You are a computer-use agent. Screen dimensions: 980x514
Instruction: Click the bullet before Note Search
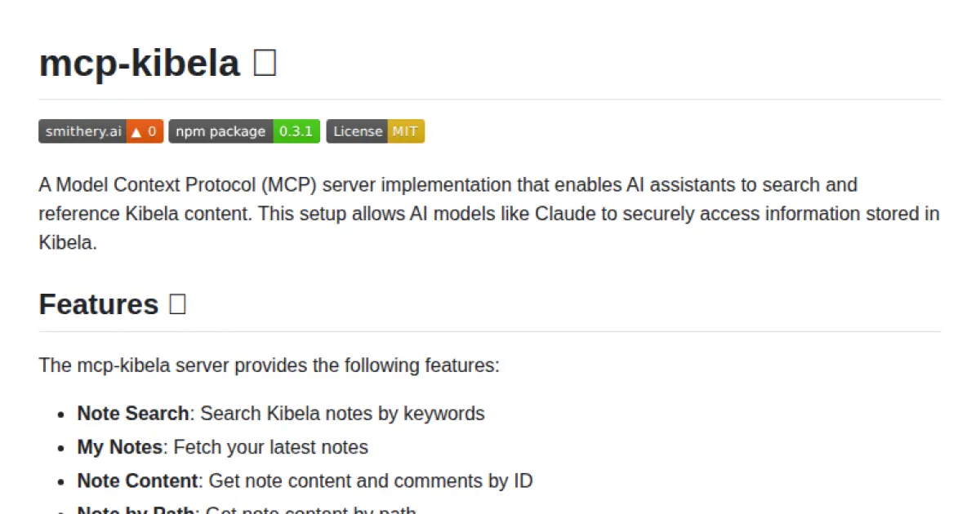(61, 414)
